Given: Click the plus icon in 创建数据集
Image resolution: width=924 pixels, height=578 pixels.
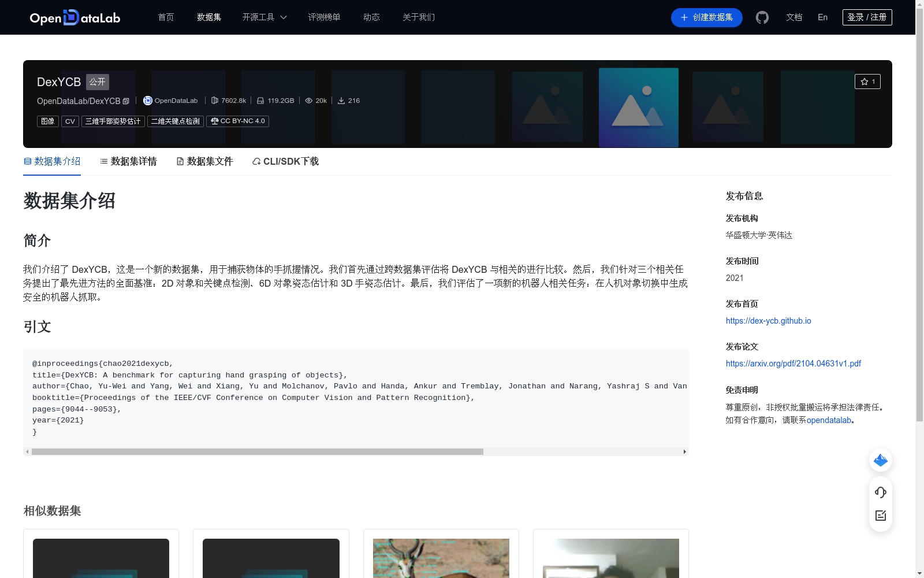Looking at the screenshot, I should point(684,17).
